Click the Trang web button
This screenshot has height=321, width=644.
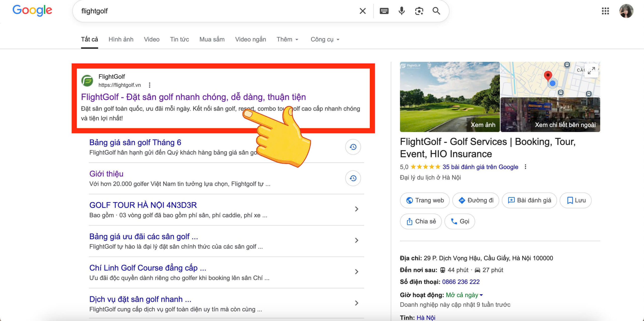tap(425, 200)
